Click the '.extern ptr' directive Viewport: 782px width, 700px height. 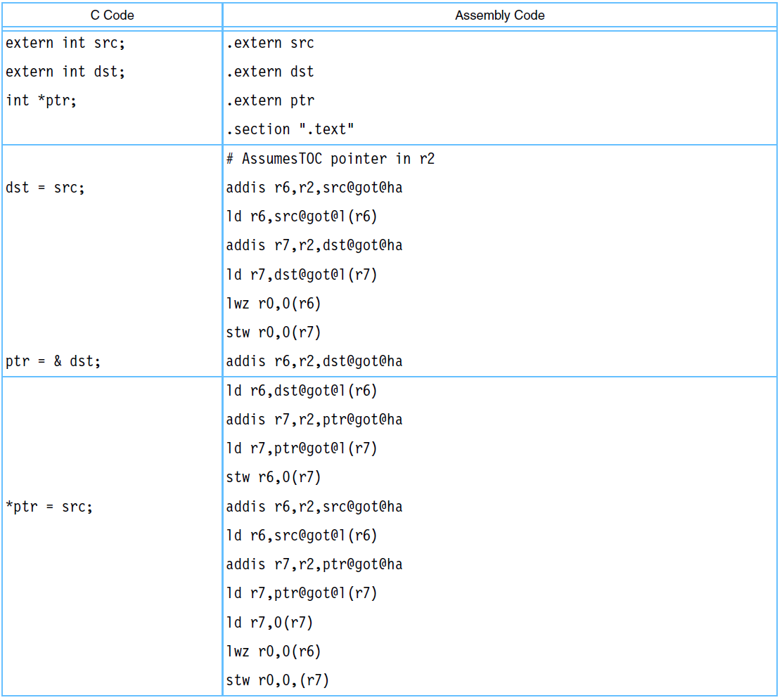coord(270,101)
